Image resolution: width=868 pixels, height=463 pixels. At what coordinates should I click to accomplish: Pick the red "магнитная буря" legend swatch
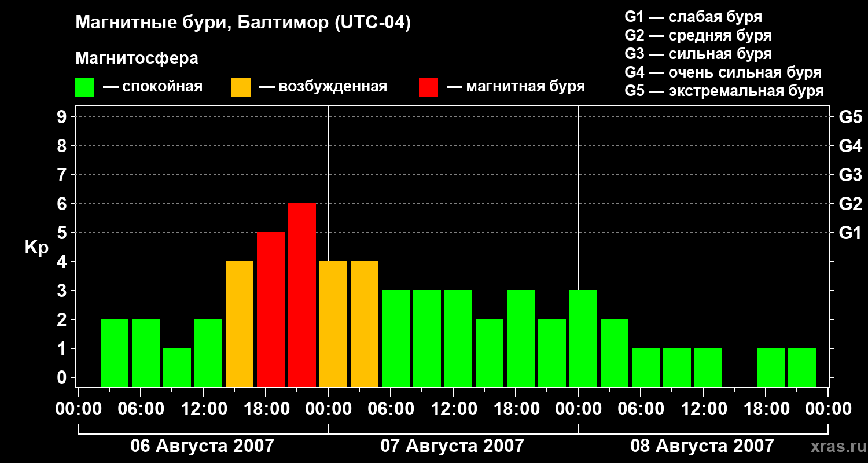[x=428, y=87]
